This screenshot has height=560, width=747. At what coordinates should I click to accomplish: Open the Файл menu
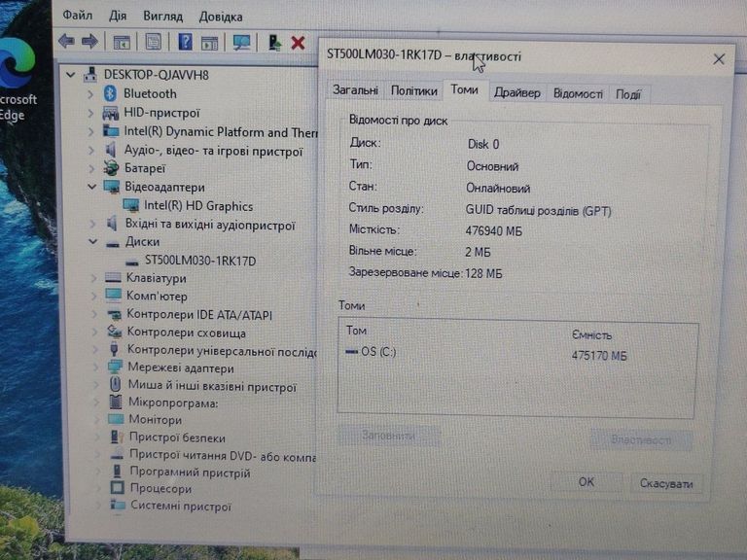[78, 16]
